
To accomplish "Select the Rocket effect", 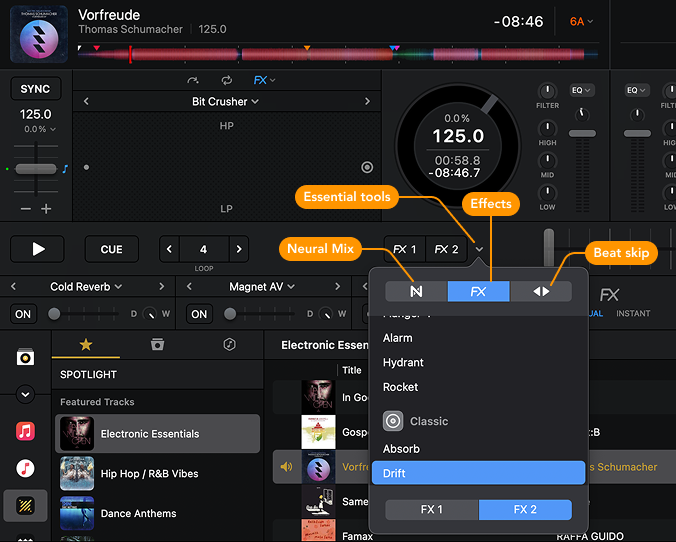I will [478, 387].
